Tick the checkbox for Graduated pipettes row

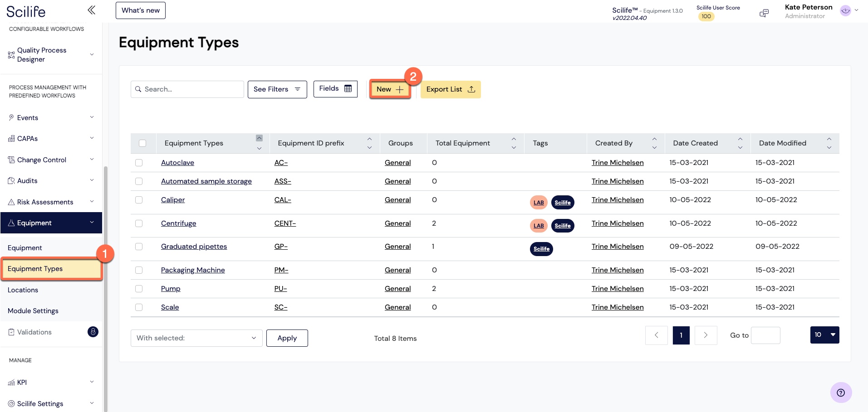[139, 247]
